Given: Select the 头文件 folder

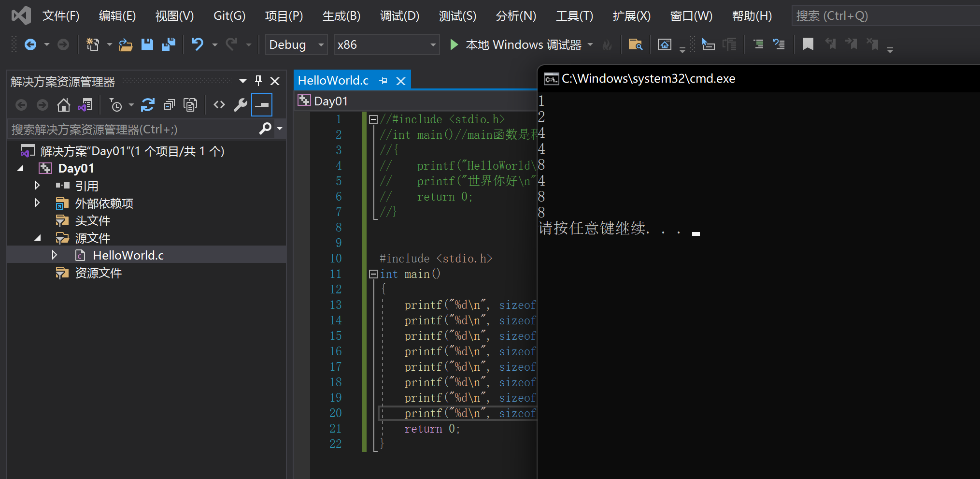Looking at the screenshot, I should click(93, 220).
